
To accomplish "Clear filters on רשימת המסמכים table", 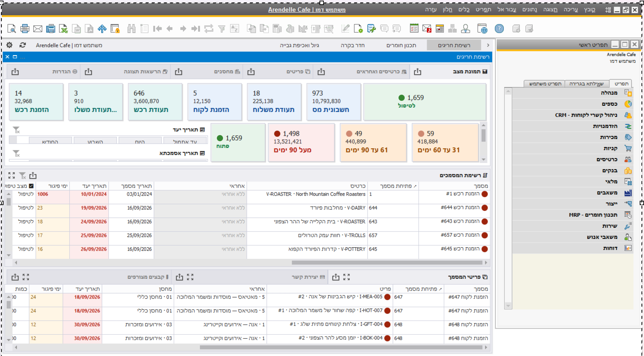I will (x=22, y=175).
